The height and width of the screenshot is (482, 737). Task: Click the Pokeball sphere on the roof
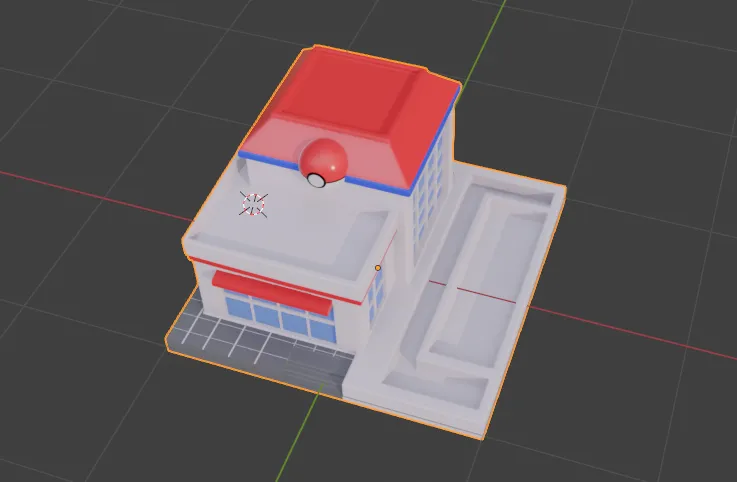(x=323, y=163)
